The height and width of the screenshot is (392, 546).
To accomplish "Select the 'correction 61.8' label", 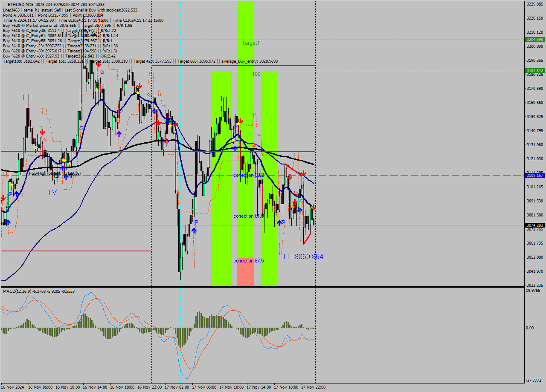I will click(x=249, y=216).
